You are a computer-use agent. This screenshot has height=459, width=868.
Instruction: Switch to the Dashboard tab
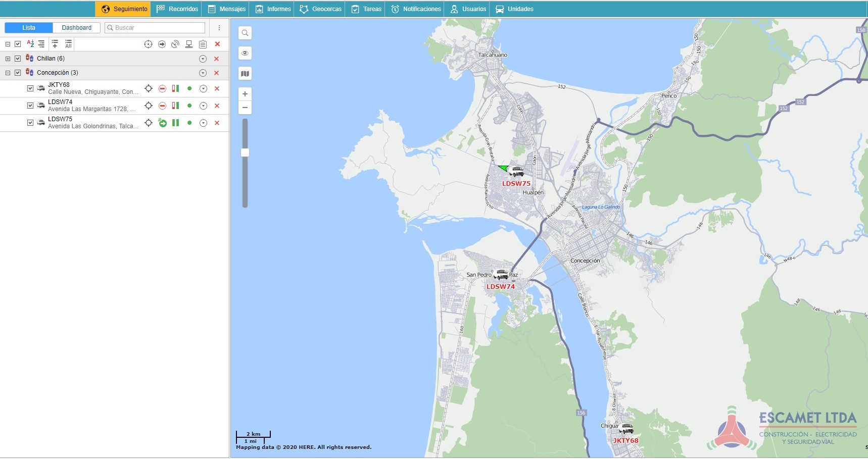76,28
